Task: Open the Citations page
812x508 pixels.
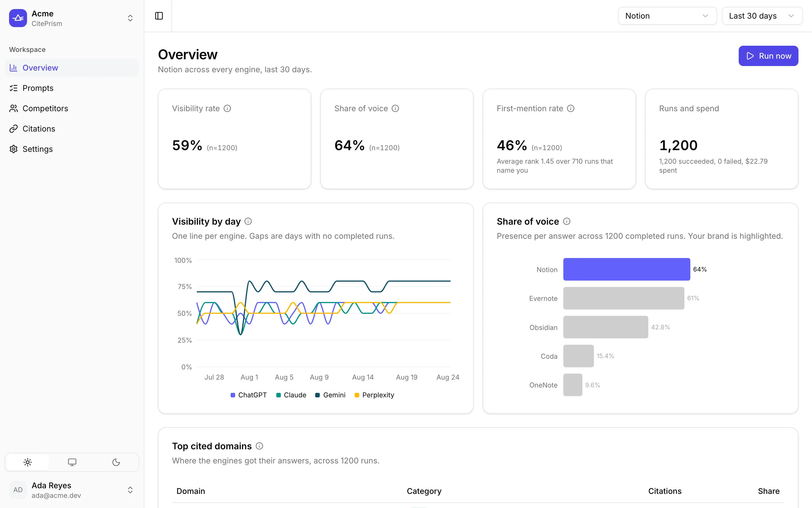Action: [72, 129]
